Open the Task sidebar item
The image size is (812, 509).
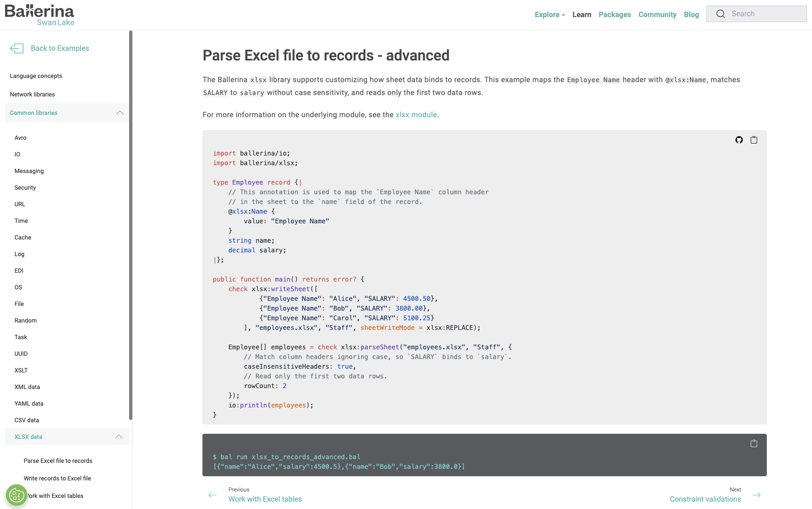pos(21,337)
